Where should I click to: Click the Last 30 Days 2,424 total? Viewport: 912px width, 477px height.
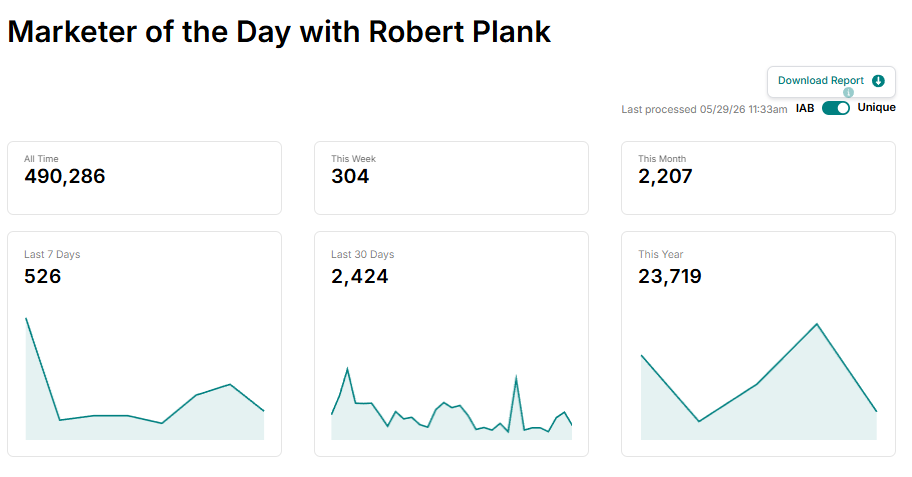point(359,276)
